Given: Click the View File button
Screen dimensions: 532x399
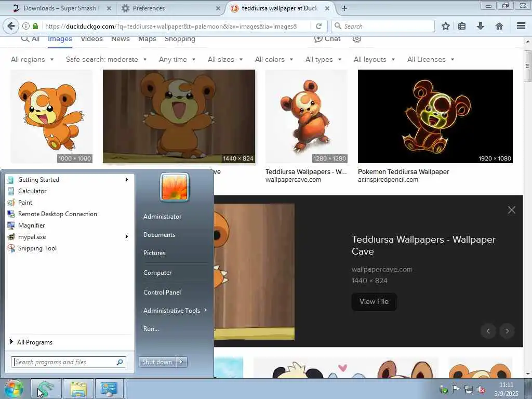Looking at the screenshot, I should click(x=374, y=302).
